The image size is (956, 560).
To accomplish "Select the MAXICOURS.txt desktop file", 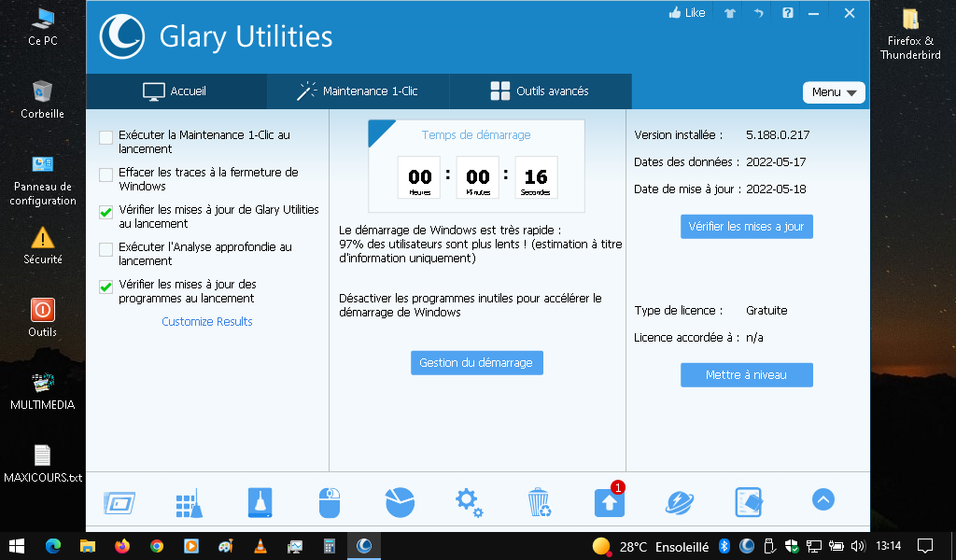I will (x=43, y=464).
